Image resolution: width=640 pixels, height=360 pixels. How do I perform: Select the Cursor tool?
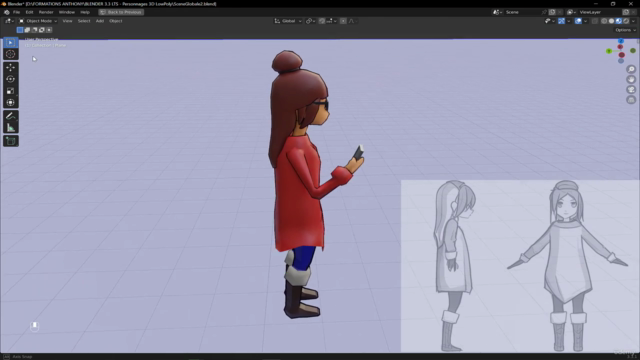coord(11,54)
